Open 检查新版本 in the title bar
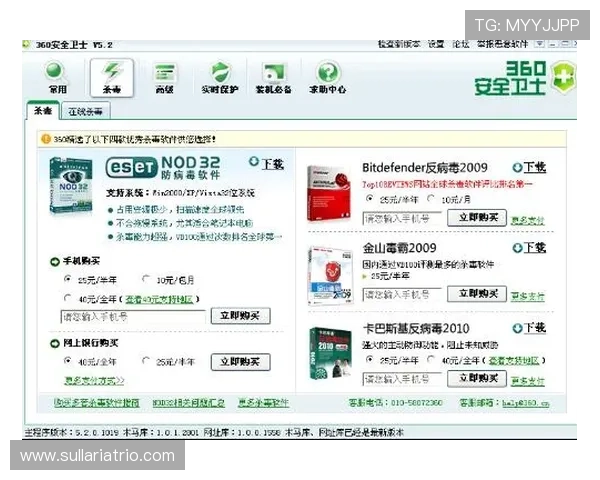Viewport: 600px width, 480px height. click(x=399, y=44)
